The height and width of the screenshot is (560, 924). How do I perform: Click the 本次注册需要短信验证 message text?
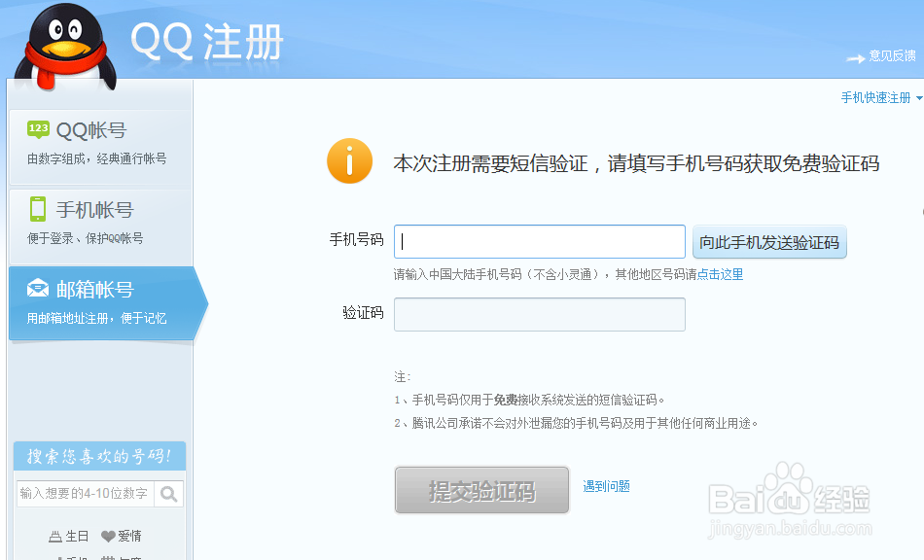636,163
